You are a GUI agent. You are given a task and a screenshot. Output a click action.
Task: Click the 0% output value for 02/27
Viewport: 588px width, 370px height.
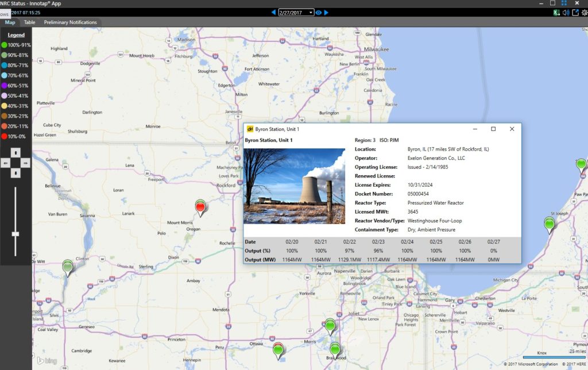click(x=493, y=250)
